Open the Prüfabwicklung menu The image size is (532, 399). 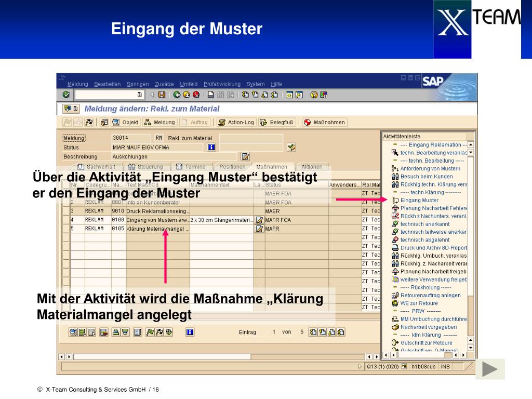click(222, 84)
